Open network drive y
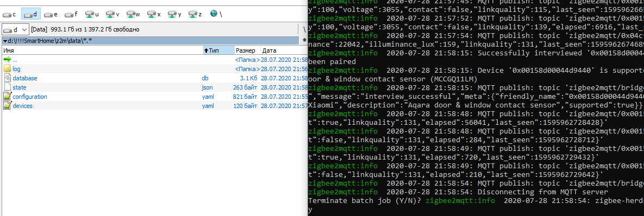 [x=174, y=14]
